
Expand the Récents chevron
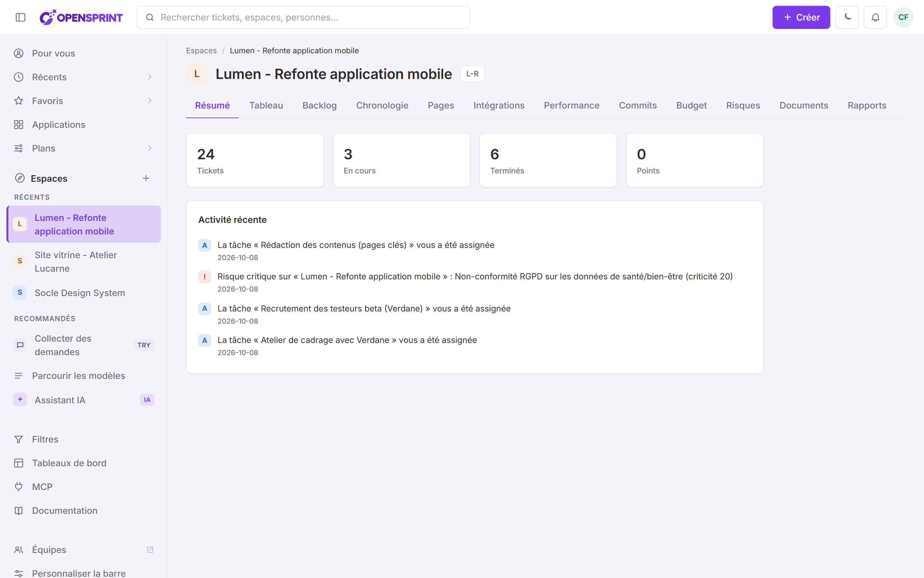tap(150, 77)
